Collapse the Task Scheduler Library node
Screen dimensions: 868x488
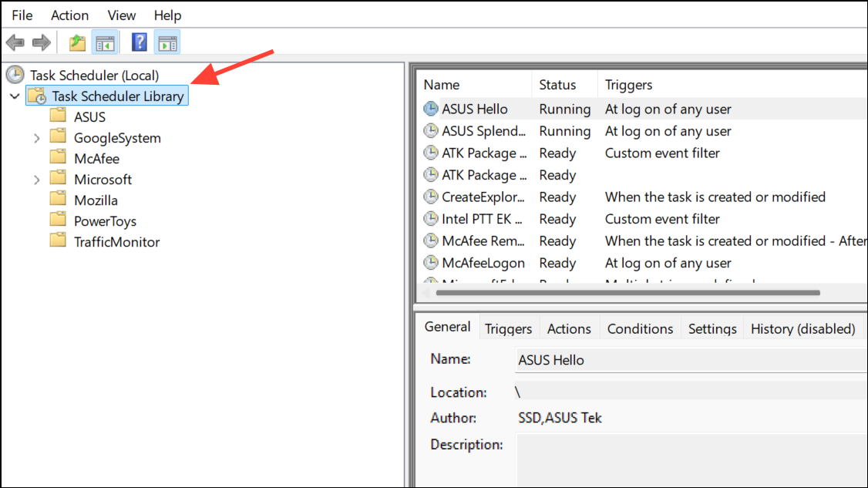point(15,96)
